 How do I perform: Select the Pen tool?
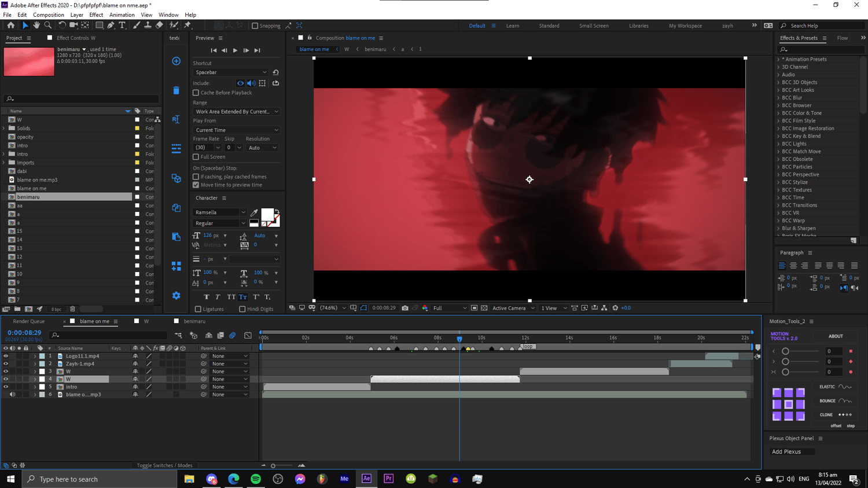(111, 25)
